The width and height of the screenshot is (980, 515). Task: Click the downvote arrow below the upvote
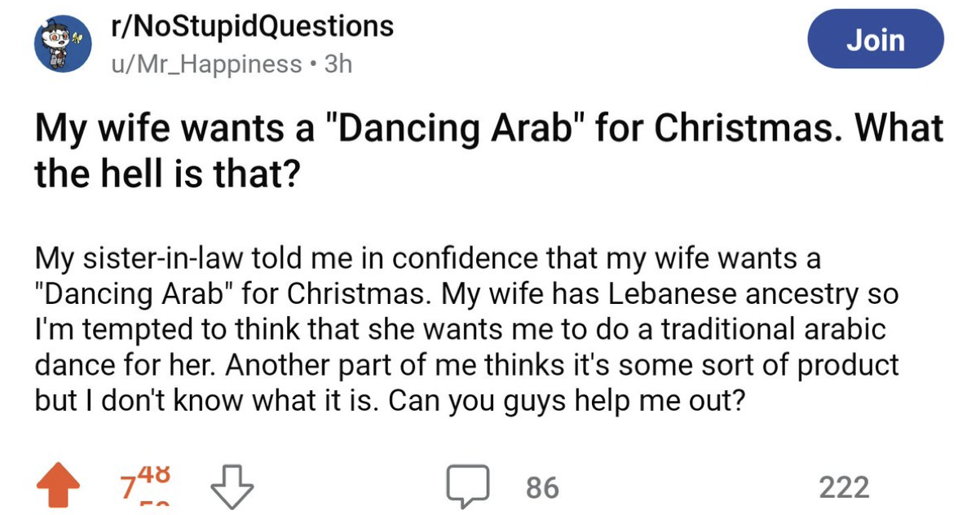(232, 486)
